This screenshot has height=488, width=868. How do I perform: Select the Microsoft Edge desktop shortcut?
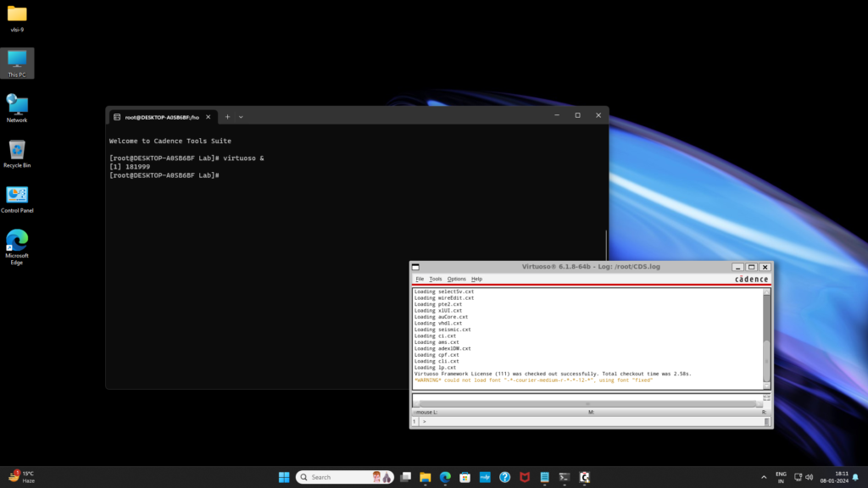(17, 247)
